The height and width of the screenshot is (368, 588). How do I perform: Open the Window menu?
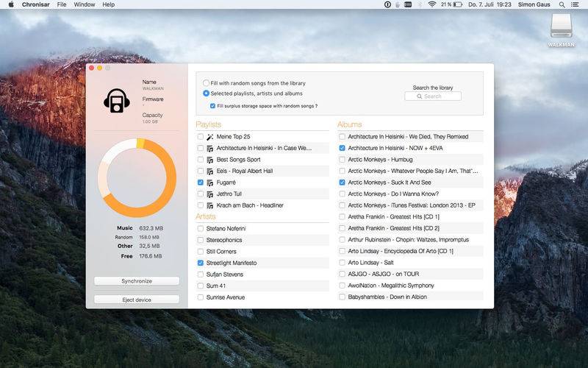[x=84, y=4]
